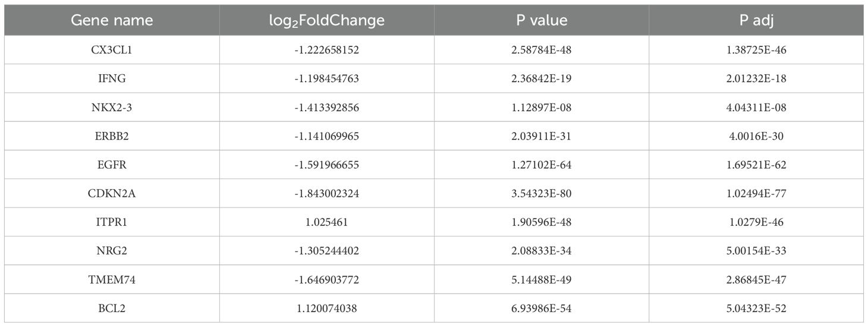Select the P adj value 1.69521E-62

click(x=756, y=165)
